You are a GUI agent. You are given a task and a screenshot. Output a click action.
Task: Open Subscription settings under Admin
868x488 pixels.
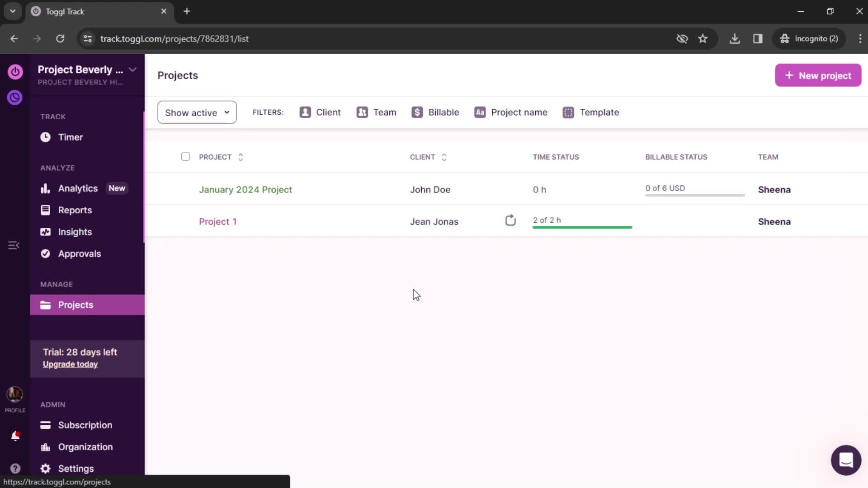85,425
